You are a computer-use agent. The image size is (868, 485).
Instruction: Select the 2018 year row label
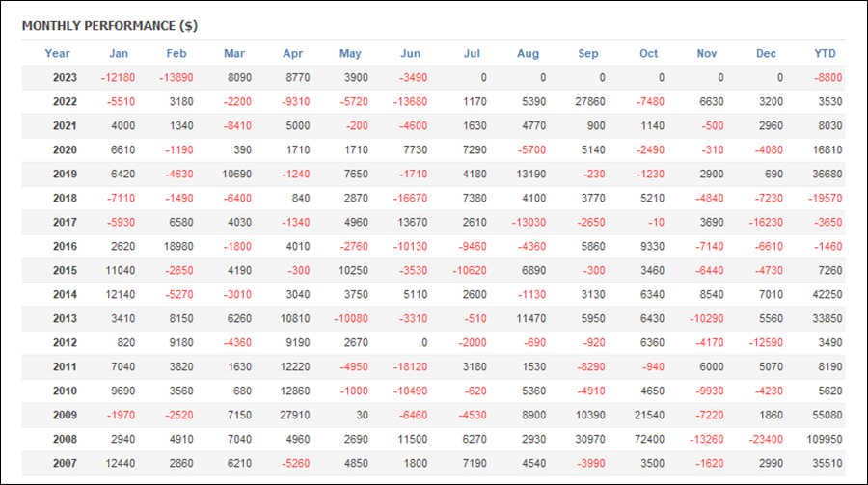click(x=65, y=199)
